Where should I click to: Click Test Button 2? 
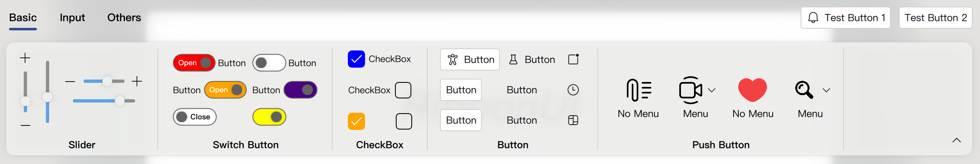pyautogui.click(x=936, y=18)
